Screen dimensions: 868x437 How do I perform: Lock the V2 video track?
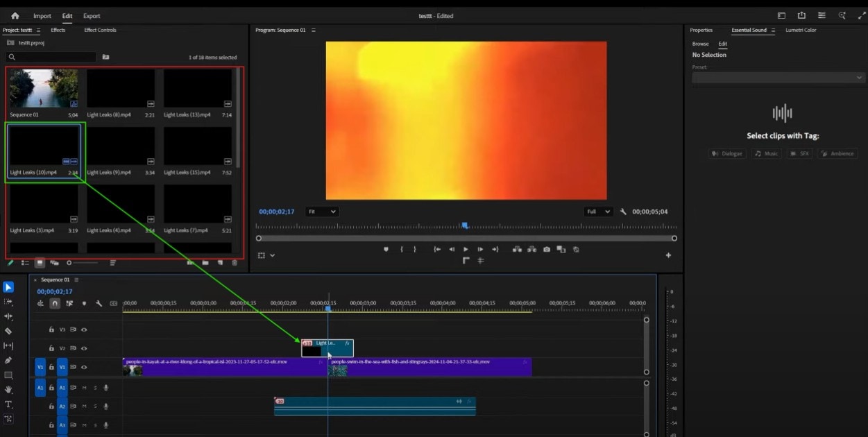pyautogui.click(x=51, y=348)
